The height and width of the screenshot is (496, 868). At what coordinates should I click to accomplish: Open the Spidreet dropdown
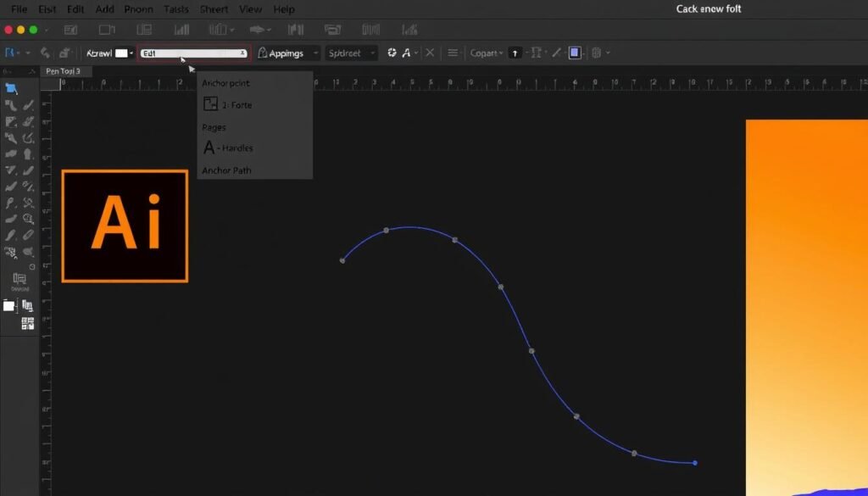[x=351, y=53]
